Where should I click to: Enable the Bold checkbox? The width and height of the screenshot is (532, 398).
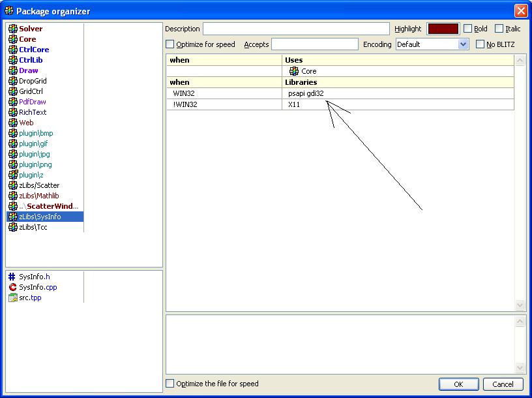(467, 29)
